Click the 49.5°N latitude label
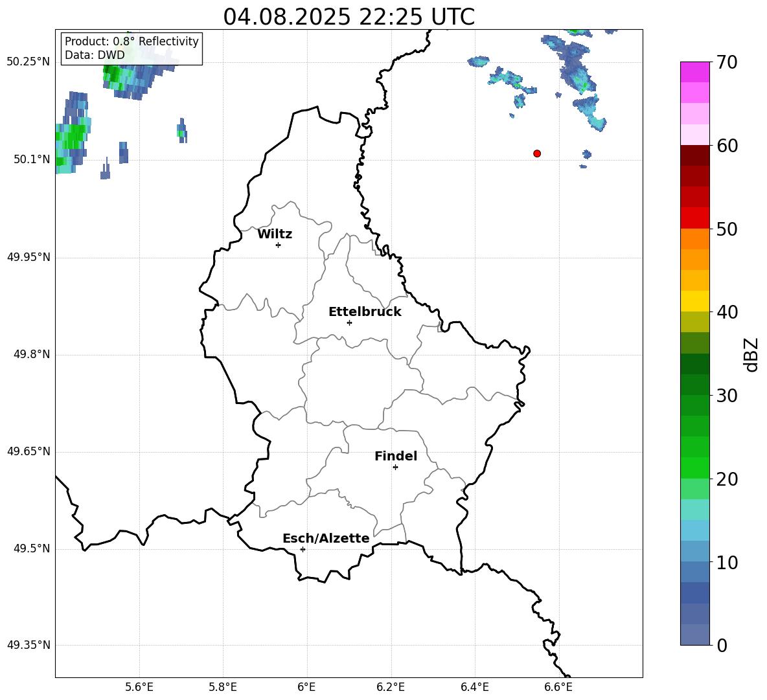767x700 pixels. tap(32, 548)
